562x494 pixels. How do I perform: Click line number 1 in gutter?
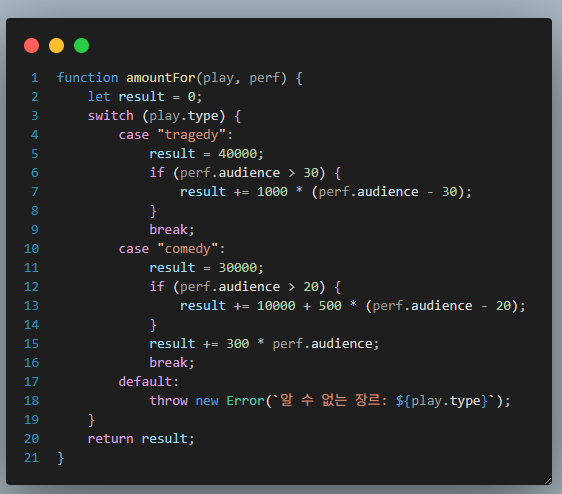(35, 78)
